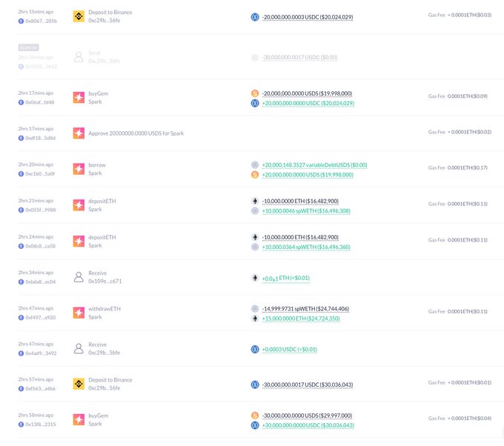Viewport: 504px width, 446px height.
Task: Click +10,000.0364 spWETH ($16,496,360) amount
Action: [x=306, y=247]
